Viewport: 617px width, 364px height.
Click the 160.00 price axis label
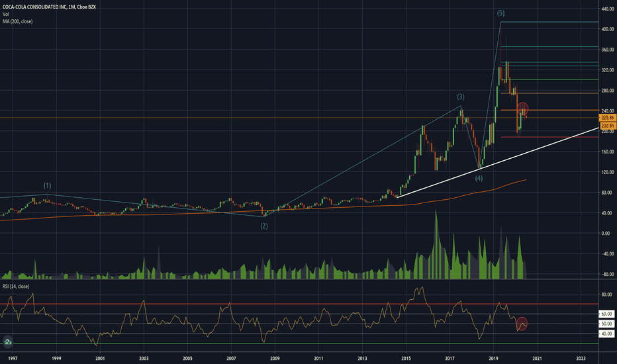pos(608,152)
